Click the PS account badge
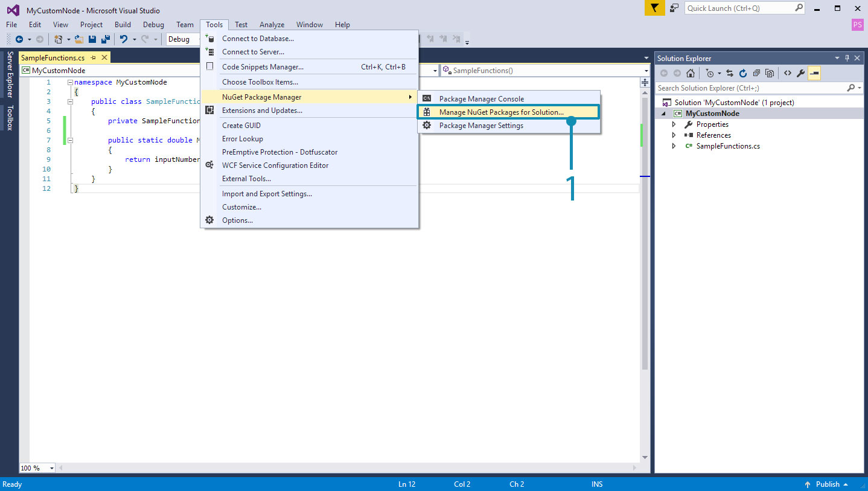The image size is (868, 491). click(857, 25)
